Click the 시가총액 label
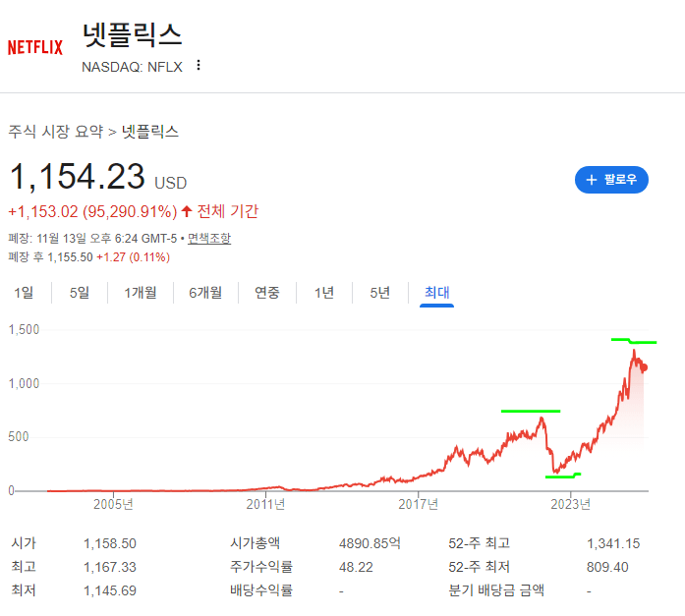685x616 pixels. 256,543
